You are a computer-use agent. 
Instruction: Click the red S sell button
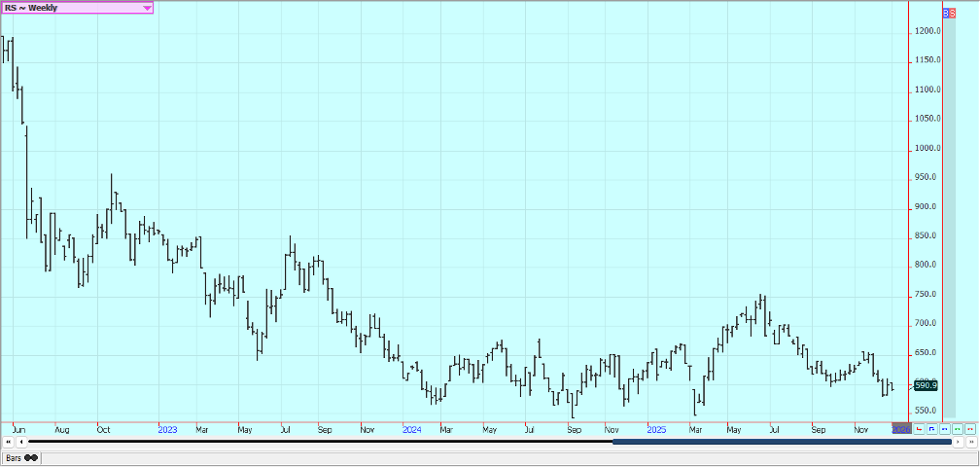pos(954,13)
